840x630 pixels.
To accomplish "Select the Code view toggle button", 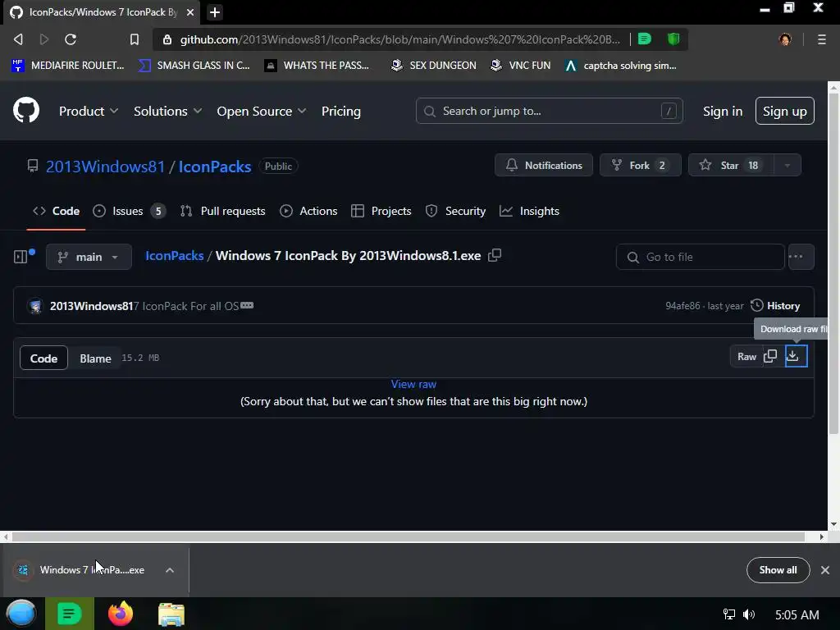I will pos(44,358).
